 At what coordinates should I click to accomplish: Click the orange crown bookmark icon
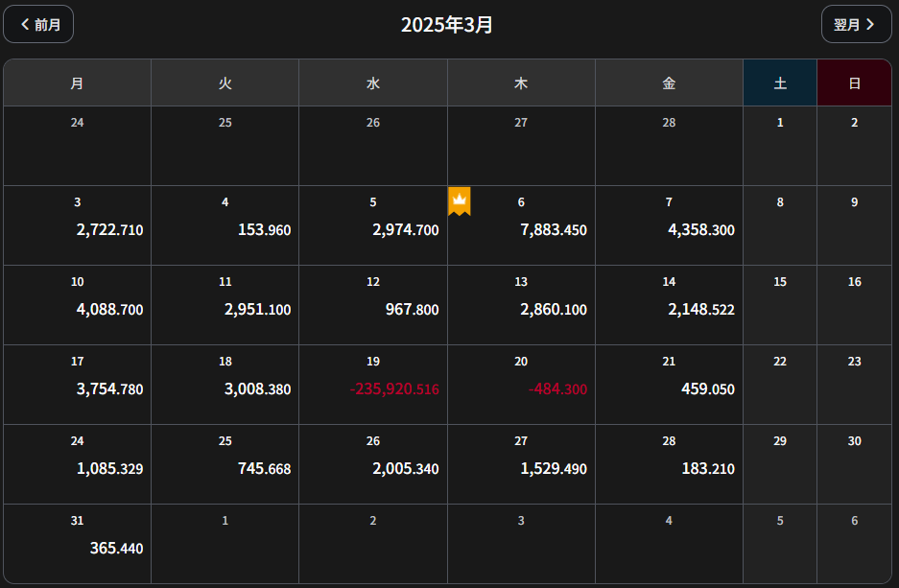[460, 200]
